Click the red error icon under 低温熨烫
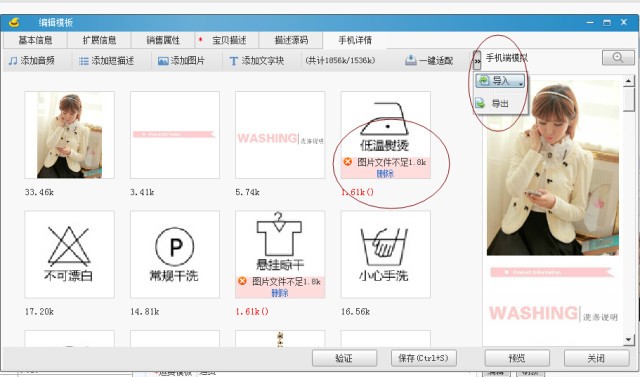The width and height of the screenshot is (640, 377). click(347, 162)
